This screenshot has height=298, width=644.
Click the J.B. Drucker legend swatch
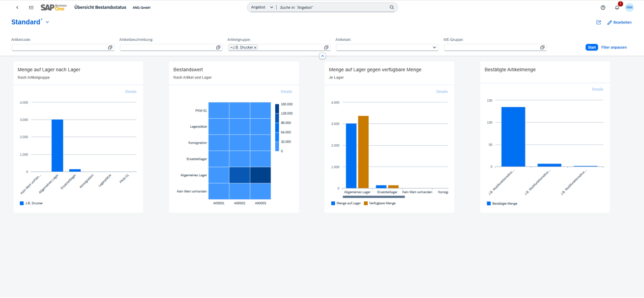22,203
